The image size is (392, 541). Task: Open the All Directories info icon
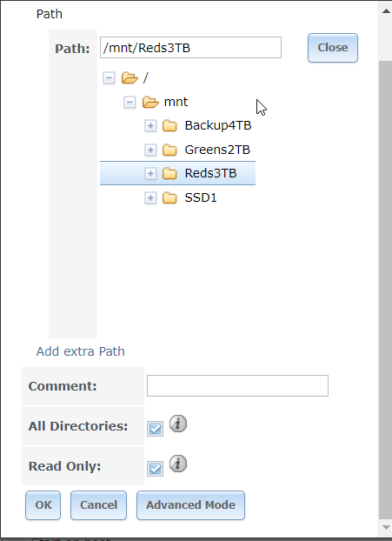(178, 424)
